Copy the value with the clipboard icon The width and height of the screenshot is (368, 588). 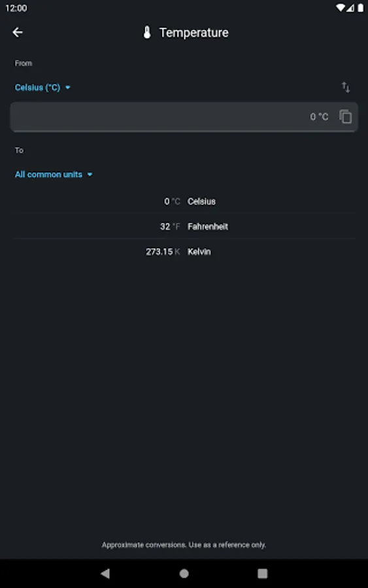(346, 117)
